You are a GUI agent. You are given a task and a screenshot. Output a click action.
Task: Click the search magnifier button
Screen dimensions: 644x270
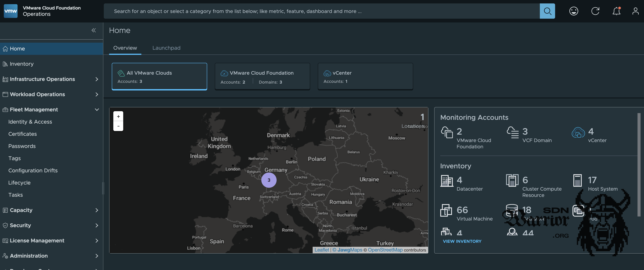pos(547,11)
